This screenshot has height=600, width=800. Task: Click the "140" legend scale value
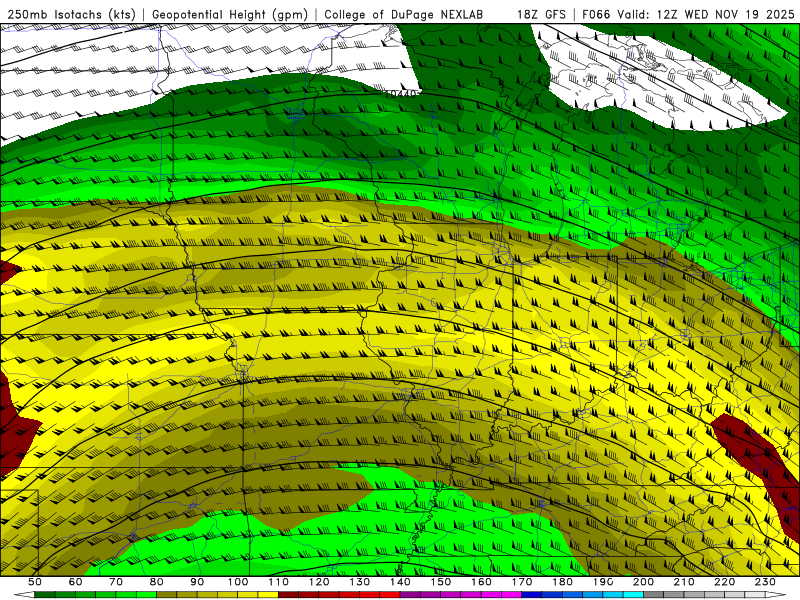click(400, 582)
